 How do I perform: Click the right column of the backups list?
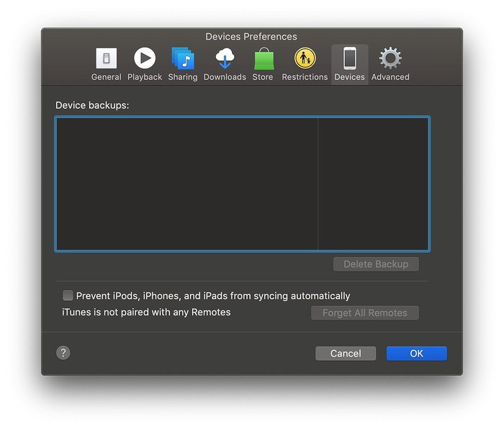373,184
